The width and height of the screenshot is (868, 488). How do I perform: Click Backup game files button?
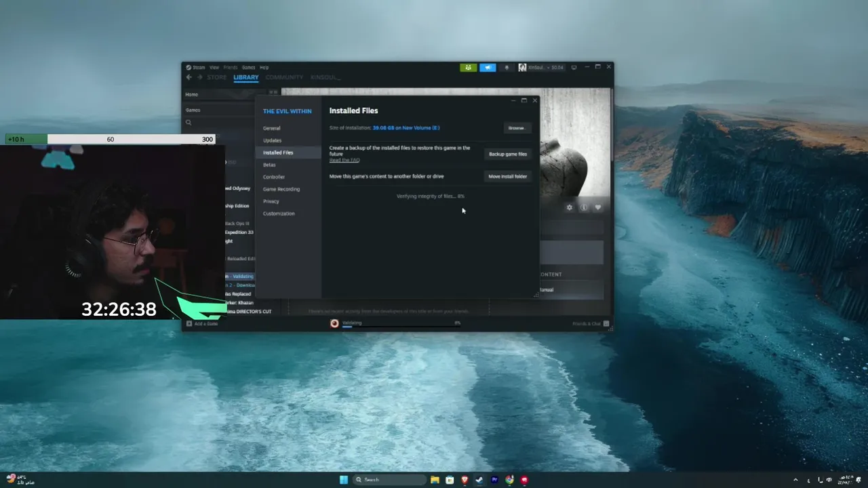[508, 154]
